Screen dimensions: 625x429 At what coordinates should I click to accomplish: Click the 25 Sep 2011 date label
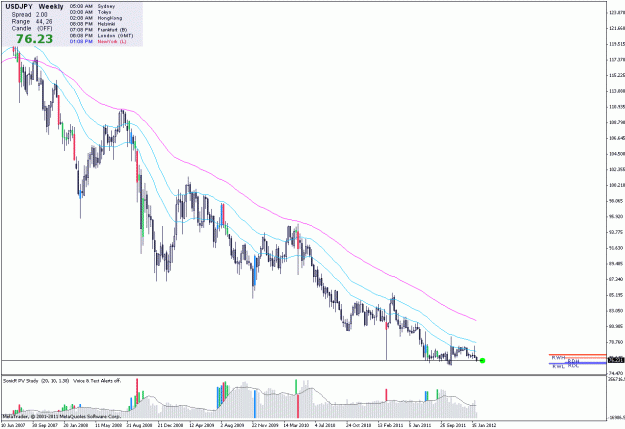[453, 425]
